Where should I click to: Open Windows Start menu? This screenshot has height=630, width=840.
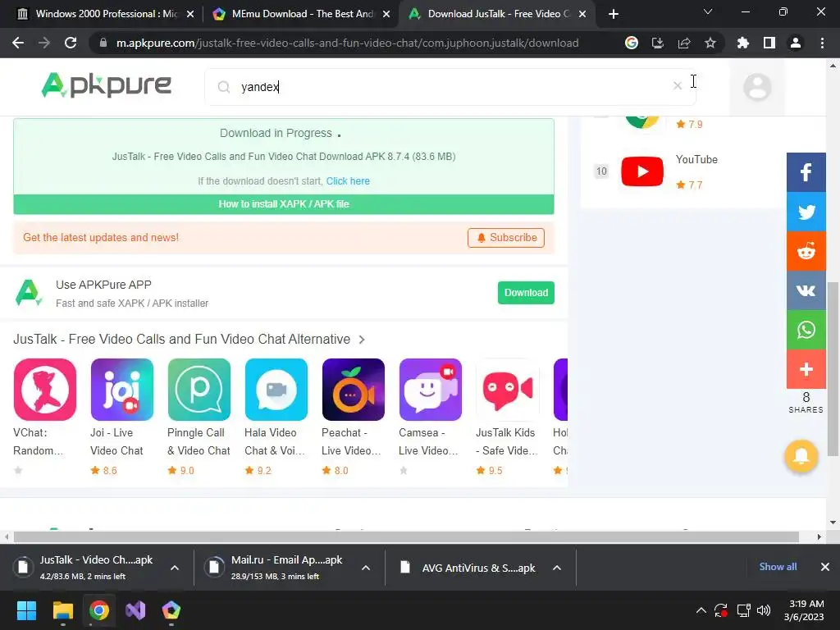26,610
